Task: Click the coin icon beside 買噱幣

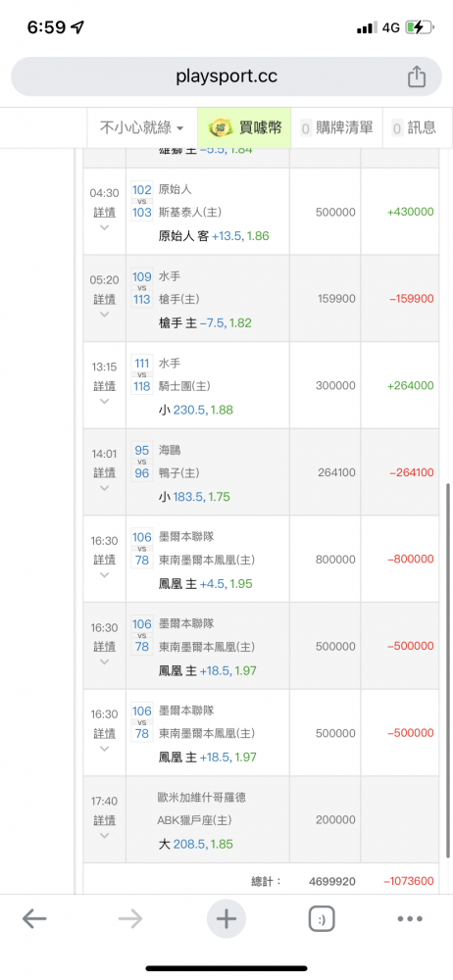Action: click(221, 128)
